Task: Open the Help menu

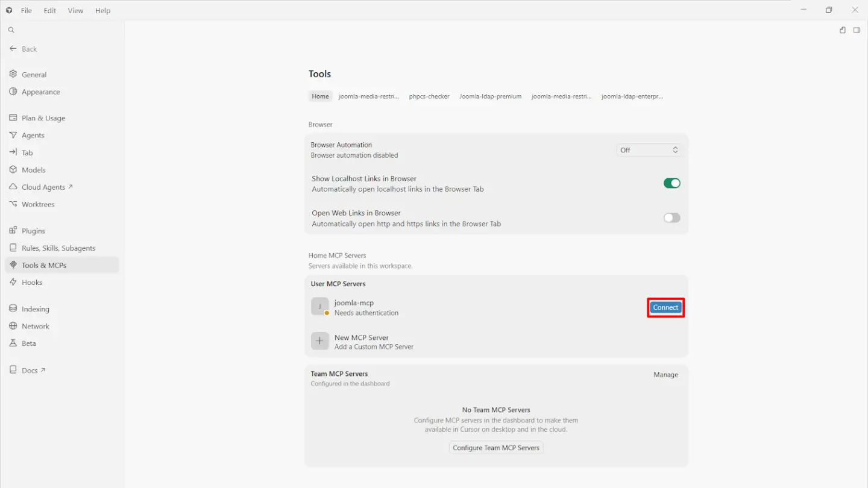Action: 103,10
